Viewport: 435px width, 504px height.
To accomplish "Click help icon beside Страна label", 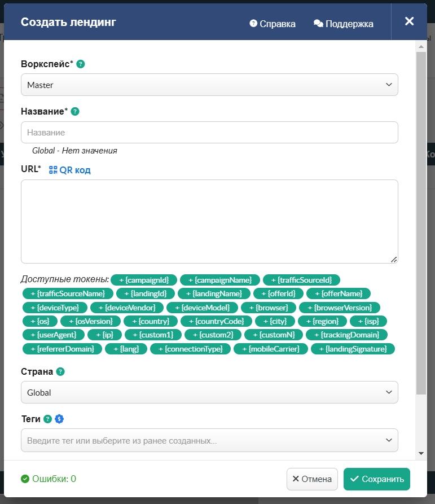I will [60, 371].
